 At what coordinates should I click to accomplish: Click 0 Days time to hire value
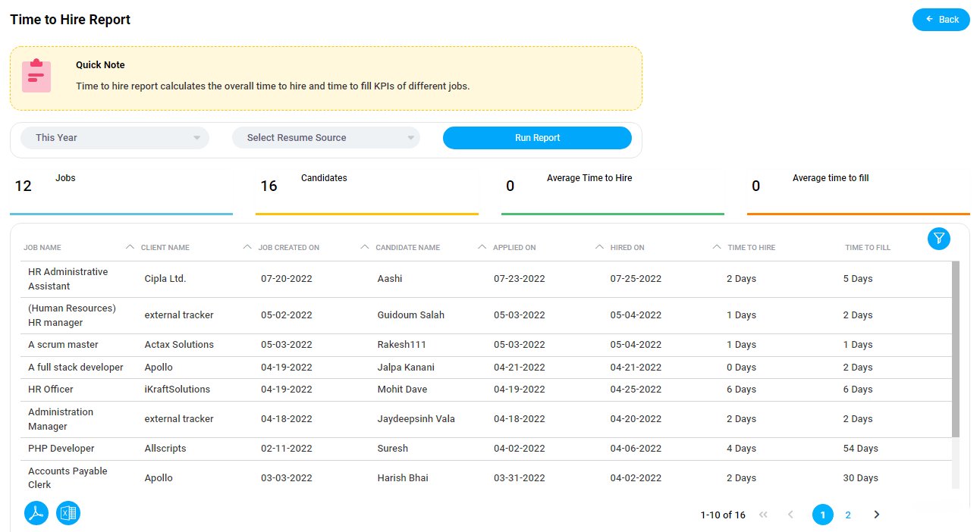tap(742, 368)
